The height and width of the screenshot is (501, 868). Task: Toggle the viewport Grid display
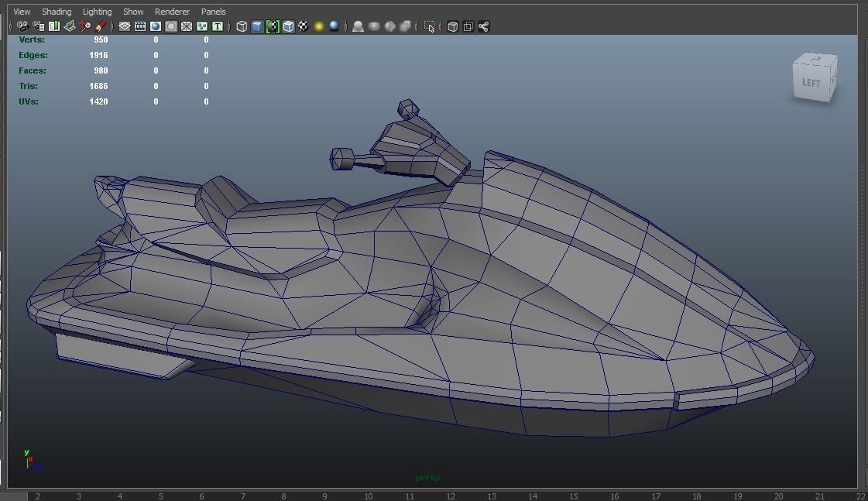click(125, 26)
